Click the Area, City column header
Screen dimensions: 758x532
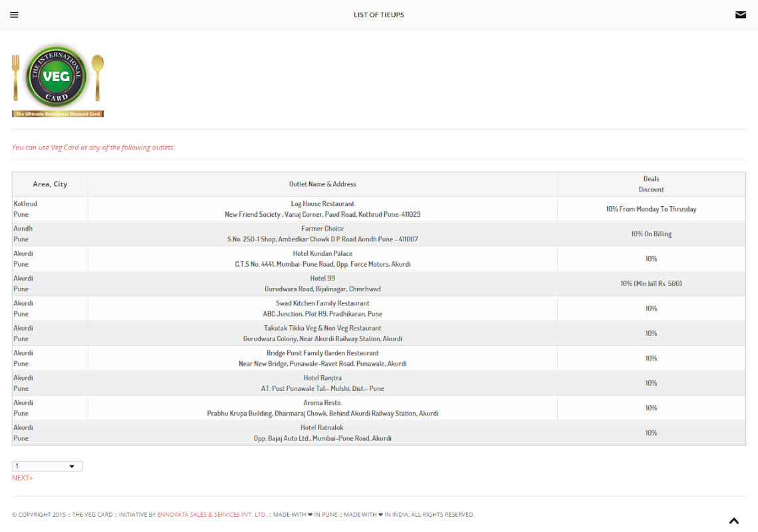50,184
